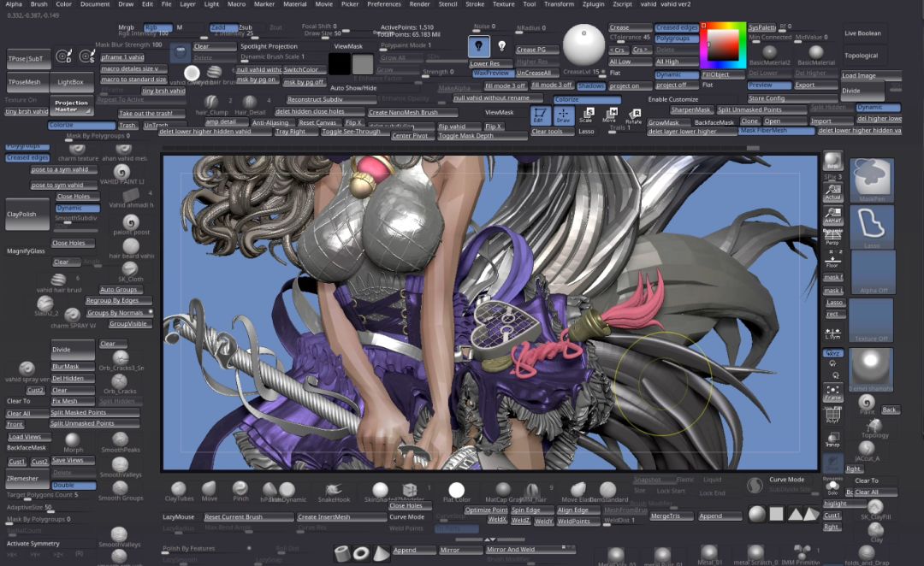Toggle Zadd sculpt mode
This screenshot has height=566, width=924.
click(x=223, y=27)
